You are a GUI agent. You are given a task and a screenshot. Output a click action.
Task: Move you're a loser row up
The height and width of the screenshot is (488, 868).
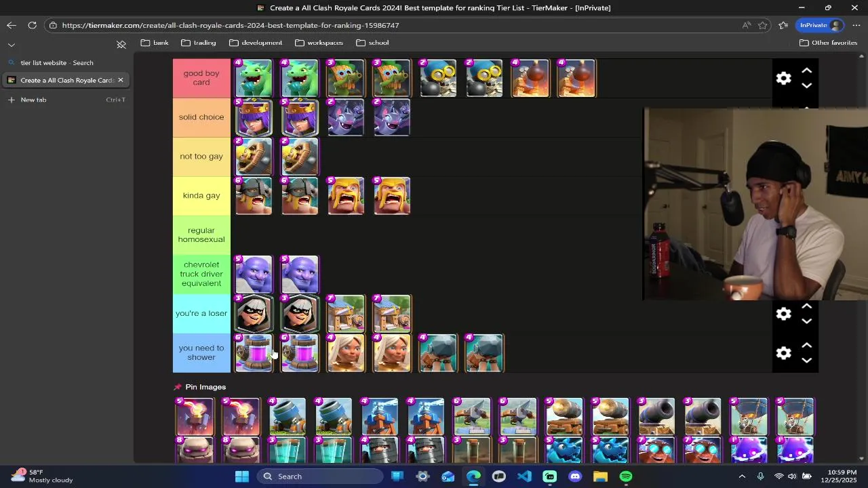pos(806,306)
